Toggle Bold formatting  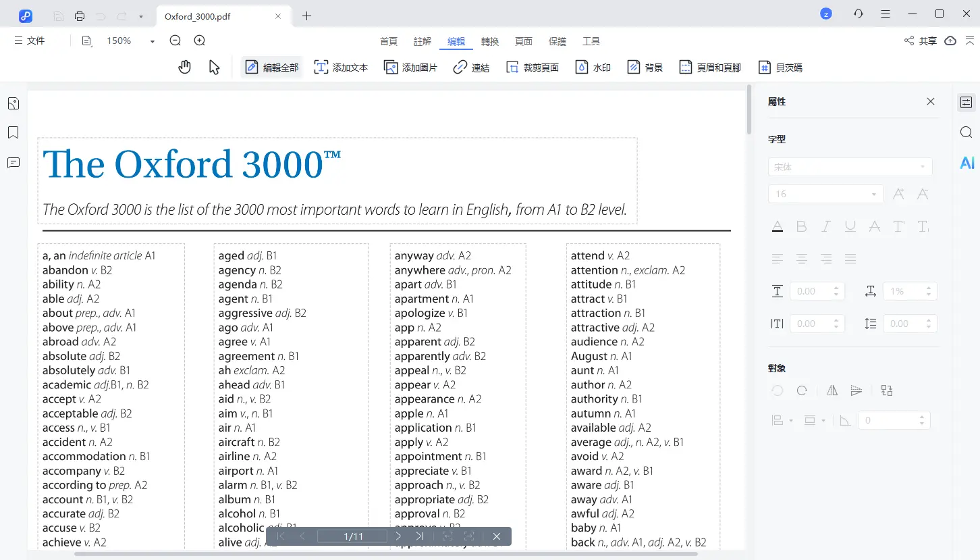point(802,226)
